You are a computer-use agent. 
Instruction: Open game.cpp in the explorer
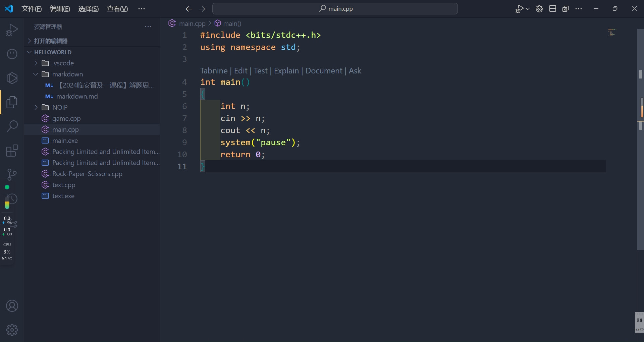click(x=66, y=118)
